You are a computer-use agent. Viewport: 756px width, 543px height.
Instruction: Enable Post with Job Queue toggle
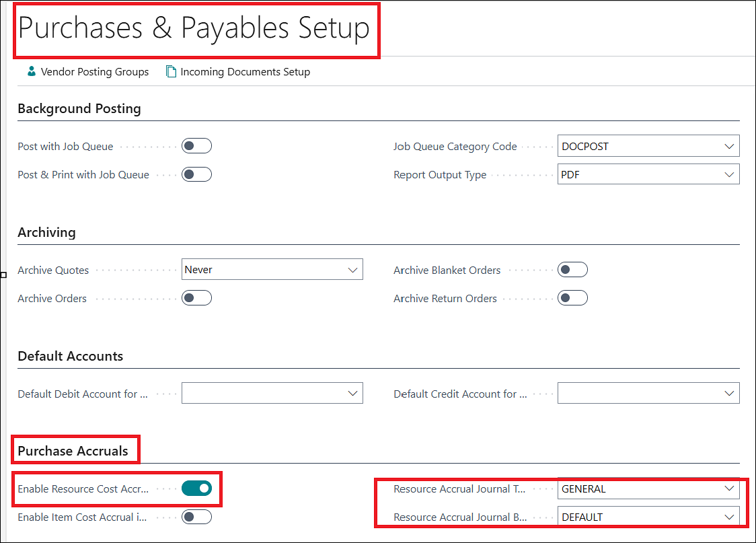196,145
